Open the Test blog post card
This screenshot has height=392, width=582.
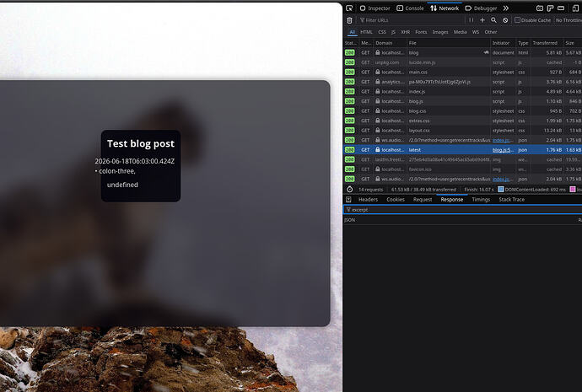coord(141,166)
